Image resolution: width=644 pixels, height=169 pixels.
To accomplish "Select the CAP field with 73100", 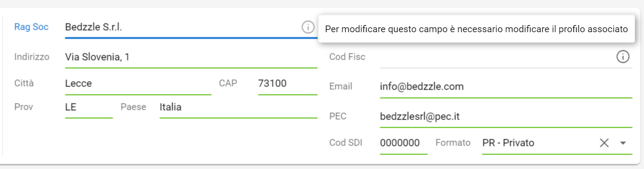I will 288,84.
